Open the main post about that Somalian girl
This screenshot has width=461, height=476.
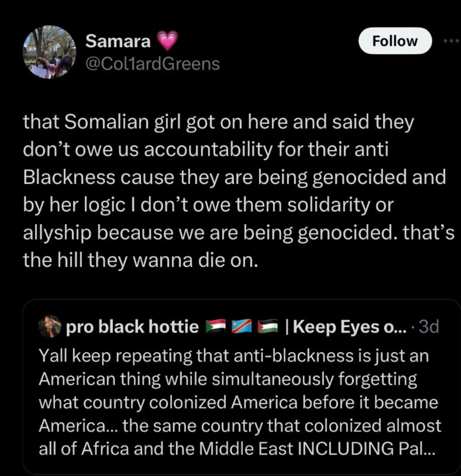(x=238, y=191)
